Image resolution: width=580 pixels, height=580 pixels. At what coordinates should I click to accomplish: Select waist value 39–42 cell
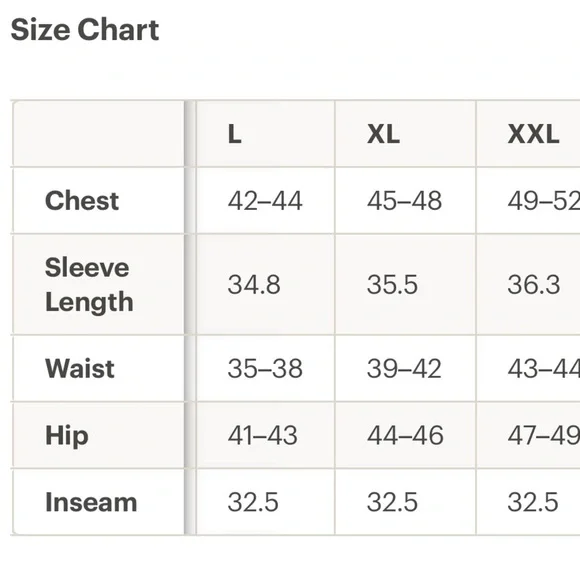point(405,368)
